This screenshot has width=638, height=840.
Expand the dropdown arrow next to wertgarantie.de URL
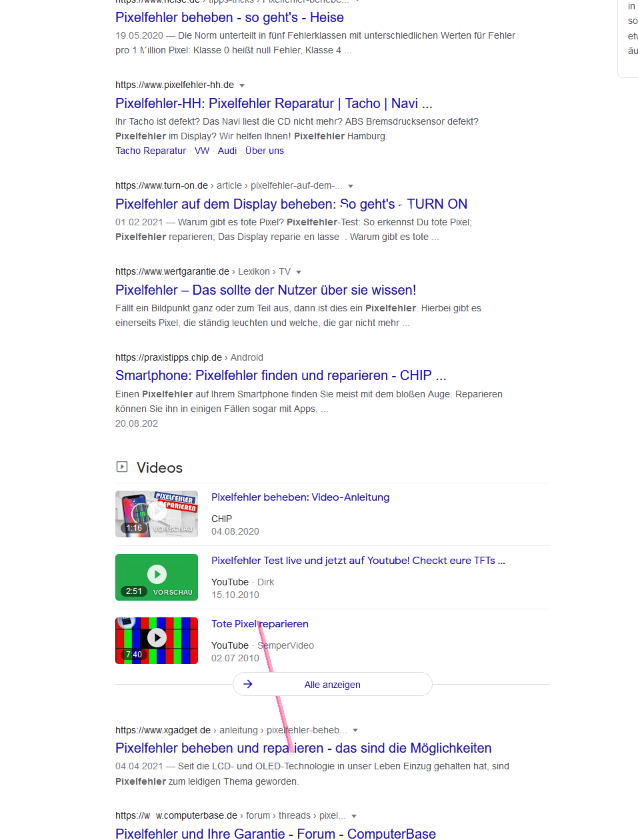pos(299,272)
